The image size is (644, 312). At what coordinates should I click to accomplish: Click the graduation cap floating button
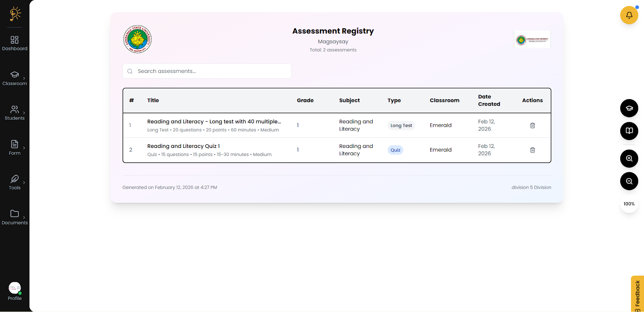pyautogui.click(x=629, y=108)
